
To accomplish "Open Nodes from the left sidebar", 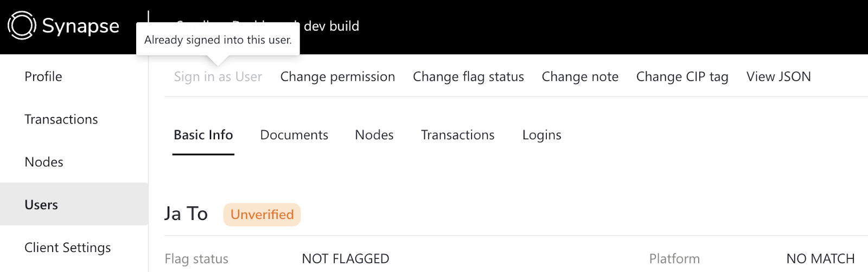I will click(x=44, y=162).
